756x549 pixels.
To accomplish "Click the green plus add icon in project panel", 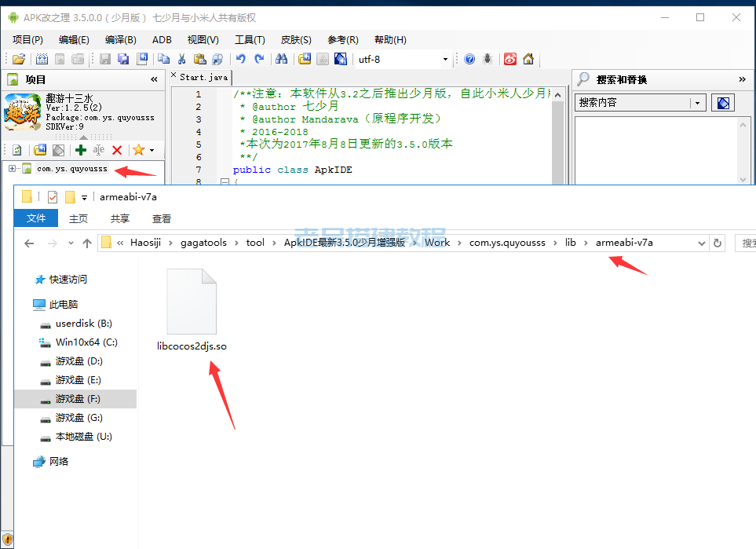I will pos(81,150).
